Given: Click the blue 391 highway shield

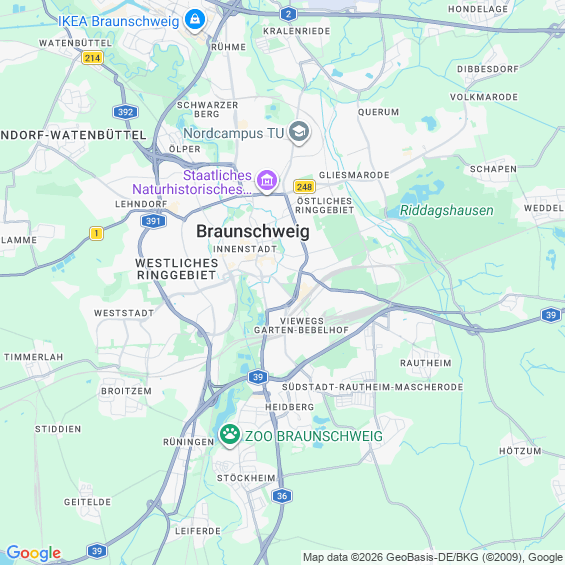Looking at the screenshot, I should point(153,221).
